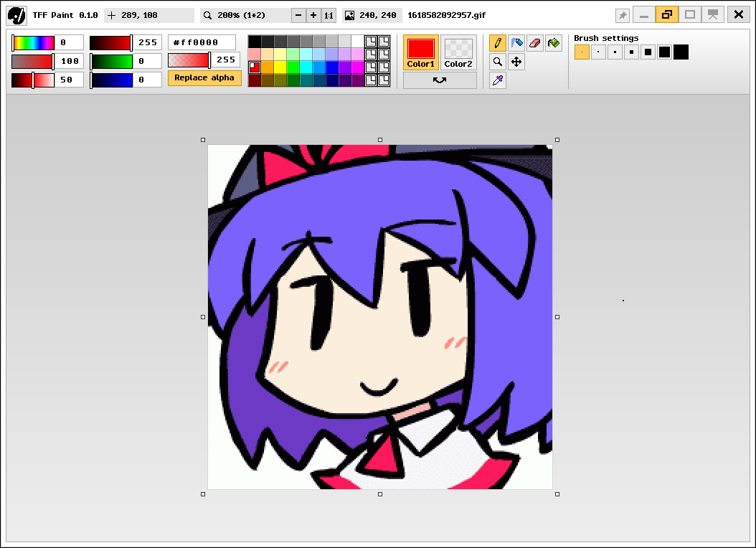
Task: Click the top-left custom palette slot icon
Action: (371, 42)
